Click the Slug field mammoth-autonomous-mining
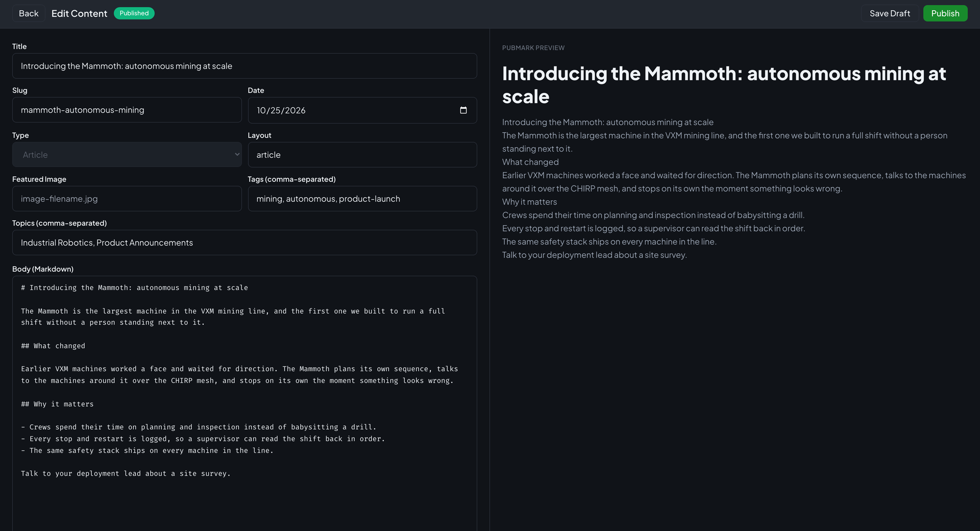Image resolution: width=980 pixels, height=531 pixels. (x=127, y=110)
